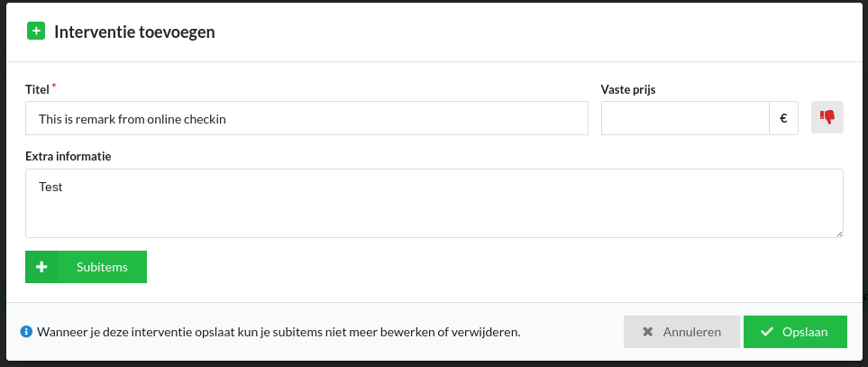Image resolution: width=868 pixels, height=367 pixels.
Task: Click the textarea resize grip corner
Action: 839,234
